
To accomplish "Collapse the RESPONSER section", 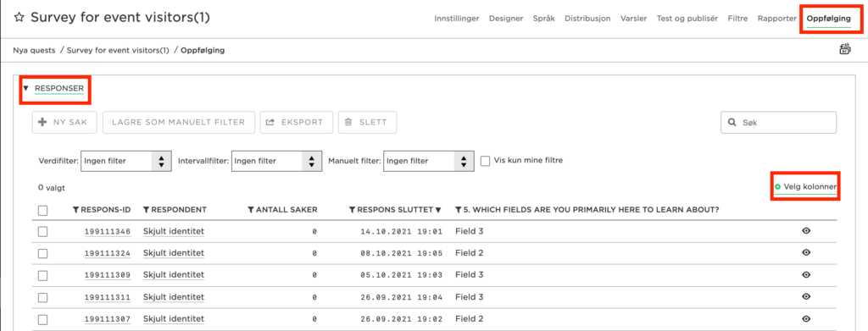I will (53, 88).
